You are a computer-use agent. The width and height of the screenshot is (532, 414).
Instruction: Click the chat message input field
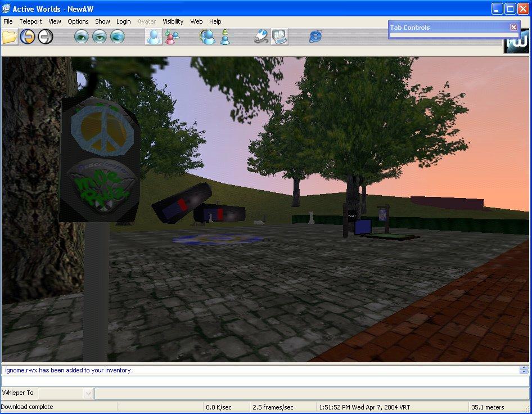(x=264, y=381)
